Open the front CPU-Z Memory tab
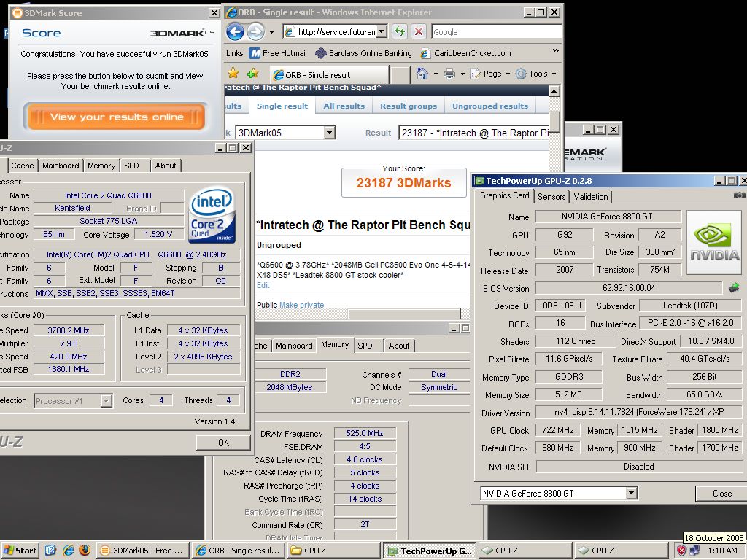 (x=101, y=166)
